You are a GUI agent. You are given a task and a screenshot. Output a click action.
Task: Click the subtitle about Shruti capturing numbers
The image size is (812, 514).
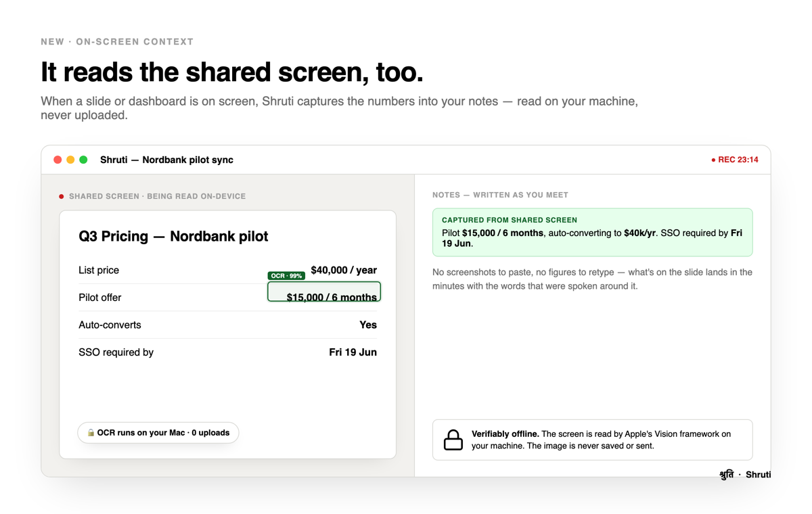(x=339, y=108)
